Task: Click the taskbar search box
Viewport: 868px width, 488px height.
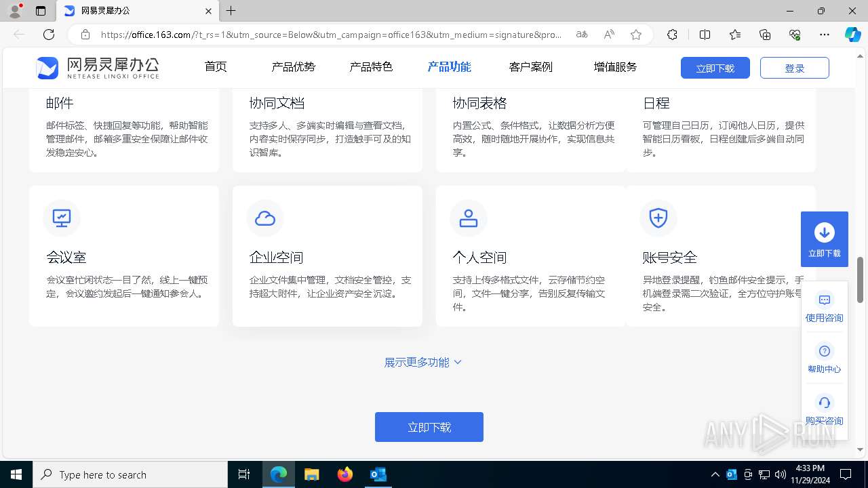Action: click(130, 474)
